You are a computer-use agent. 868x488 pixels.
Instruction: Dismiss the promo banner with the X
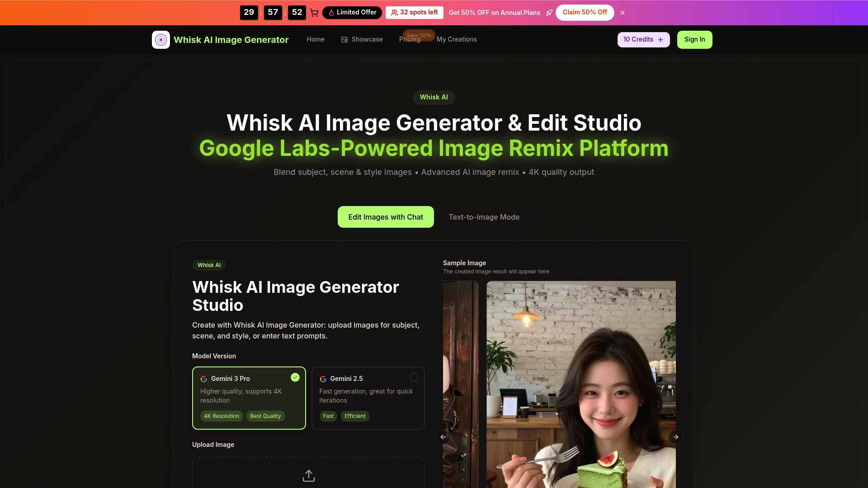(x=623, y=13)
